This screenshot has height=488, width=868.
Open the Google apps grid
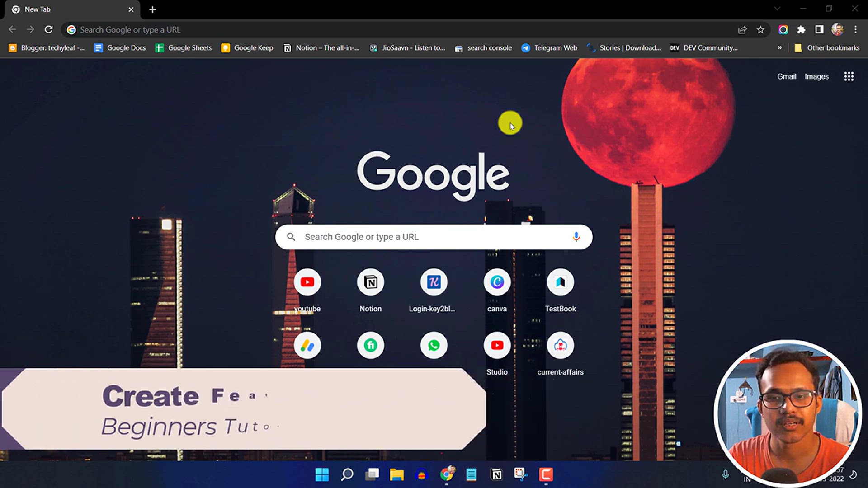pos(849,76)
